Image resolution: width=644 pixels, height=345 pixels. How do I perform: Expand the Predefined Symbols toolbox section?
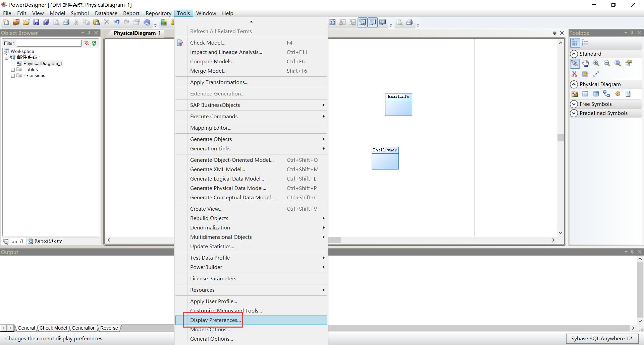(x=574, y=113)
